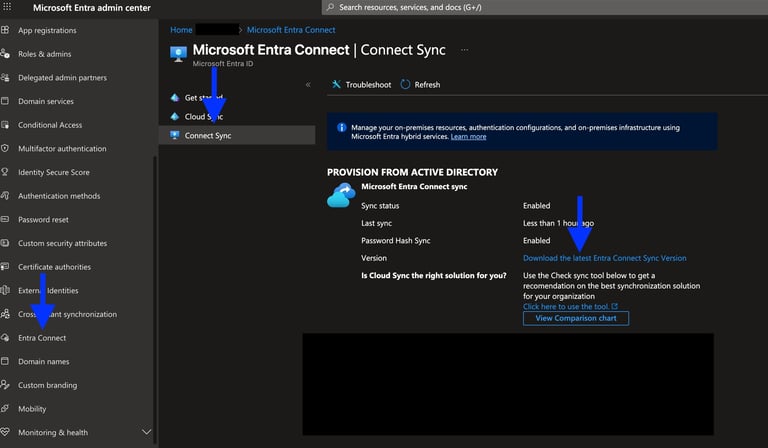Open App registrations in sidebar
This screenshot has width=768, height=448.
point(47,30)
